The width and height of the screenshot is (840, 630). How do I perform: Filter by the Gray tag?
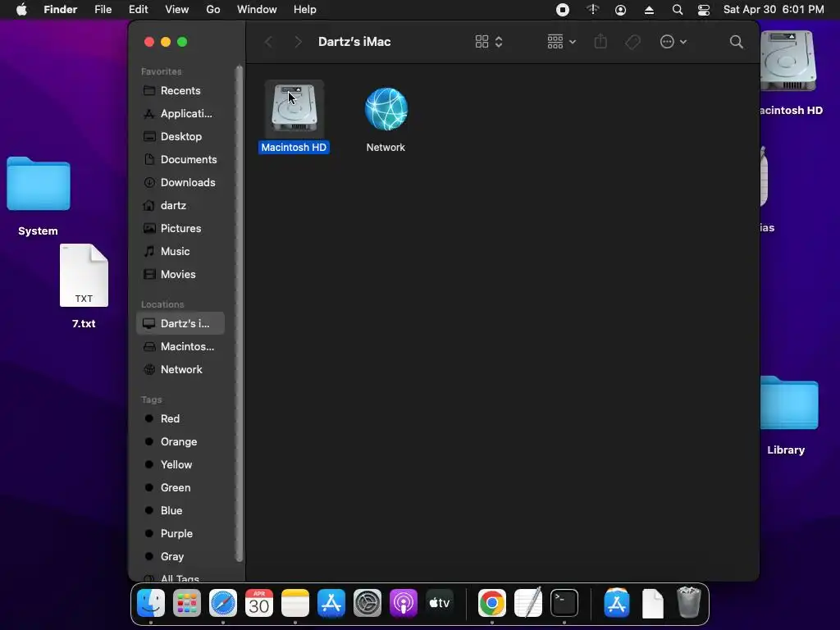[x=180, y=557]
